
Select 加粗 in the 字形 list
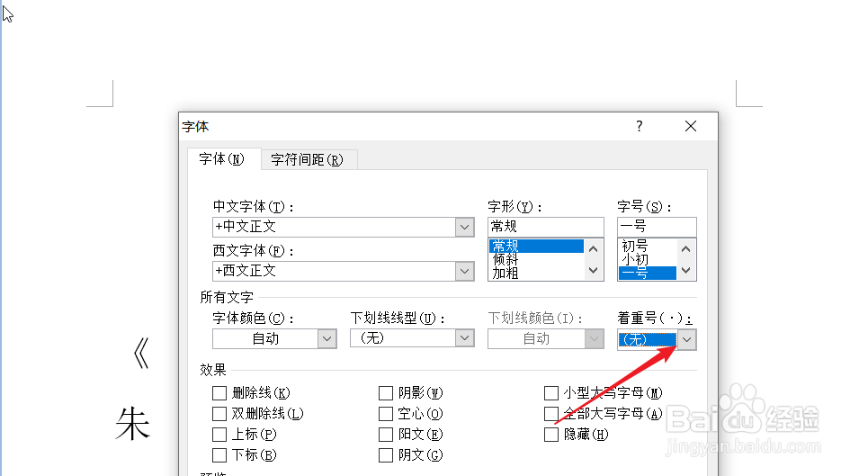tap(505, 273)
